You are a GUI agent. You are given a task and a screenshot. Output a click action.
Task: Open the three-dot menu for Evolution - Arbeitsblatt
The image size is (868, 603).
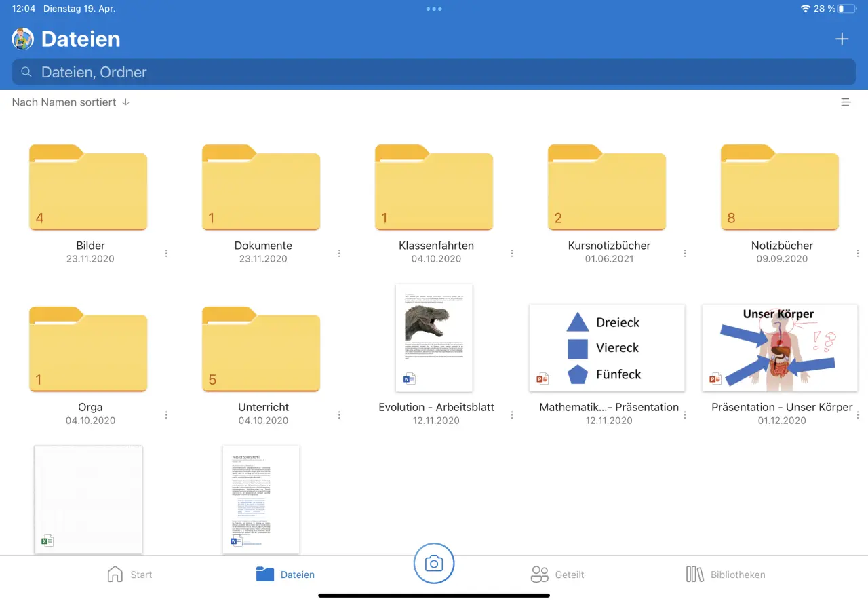tap(512, 414)
